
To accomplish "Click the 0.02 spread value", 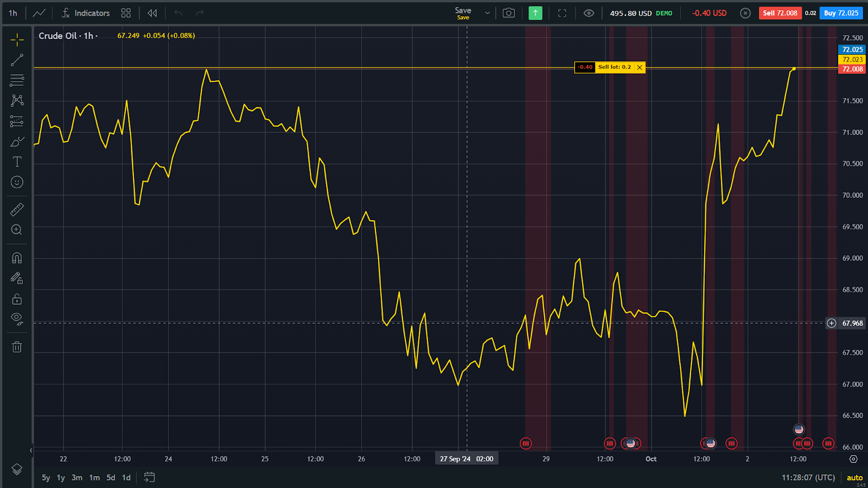I will tap(810, 13).
